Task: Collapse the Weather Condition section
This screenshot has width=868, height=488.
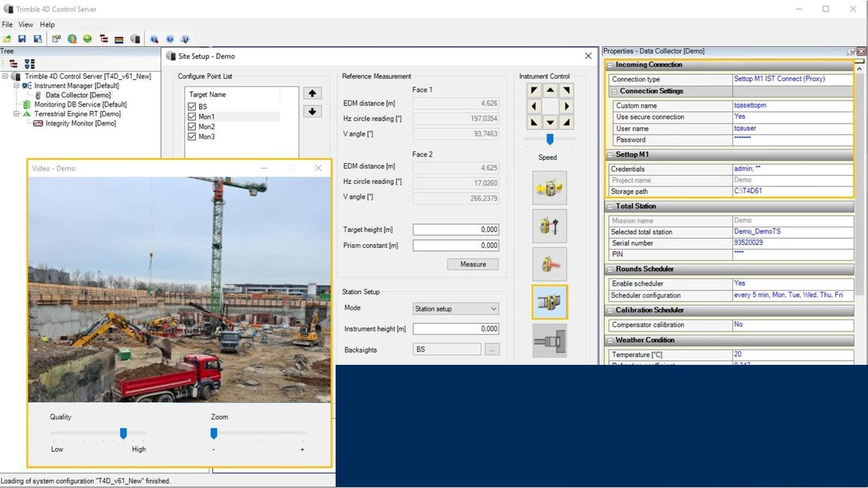Action: [610, 341]
